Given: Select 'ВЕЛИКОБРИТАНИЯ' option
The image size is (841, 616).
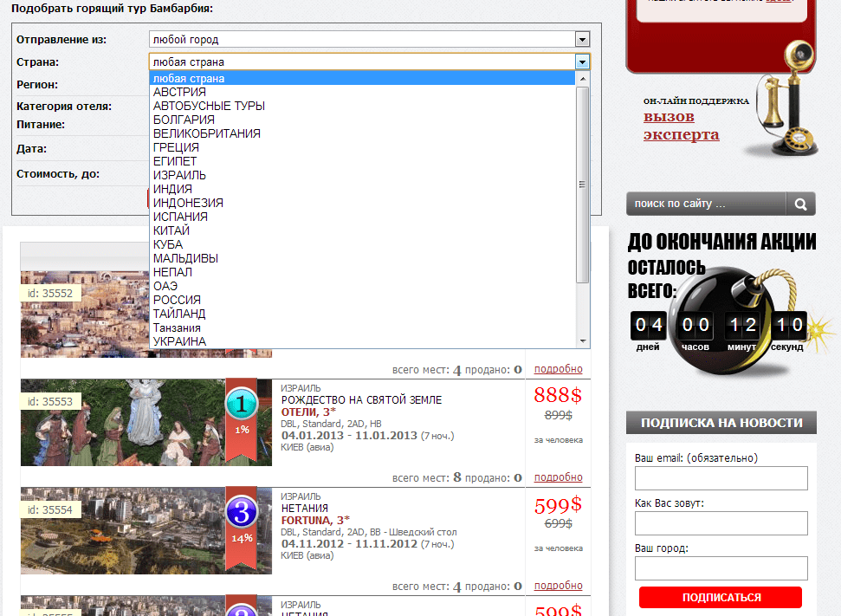Looking at the screenshot, I should [x=362, y=133].
